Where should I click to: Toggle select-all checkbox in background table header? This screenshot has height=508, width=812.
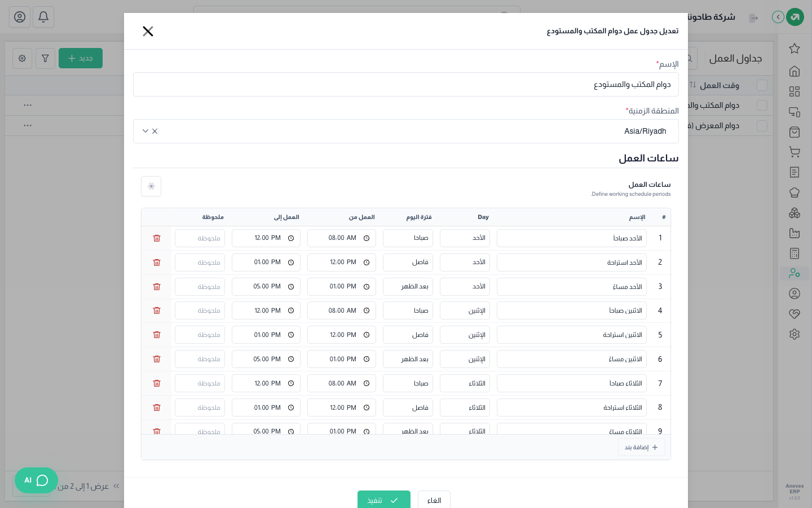[762, 85]
